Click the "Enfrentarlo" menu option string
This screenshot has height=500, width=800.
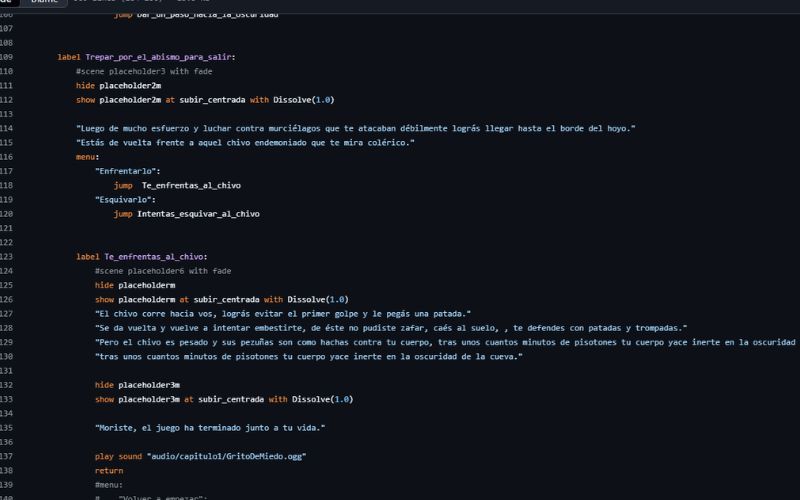[126, 171]
